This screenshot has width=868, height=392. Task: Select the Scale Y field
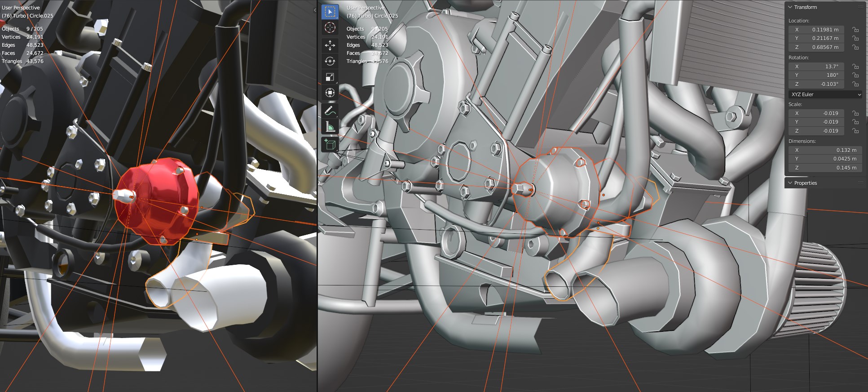(816, 122)
